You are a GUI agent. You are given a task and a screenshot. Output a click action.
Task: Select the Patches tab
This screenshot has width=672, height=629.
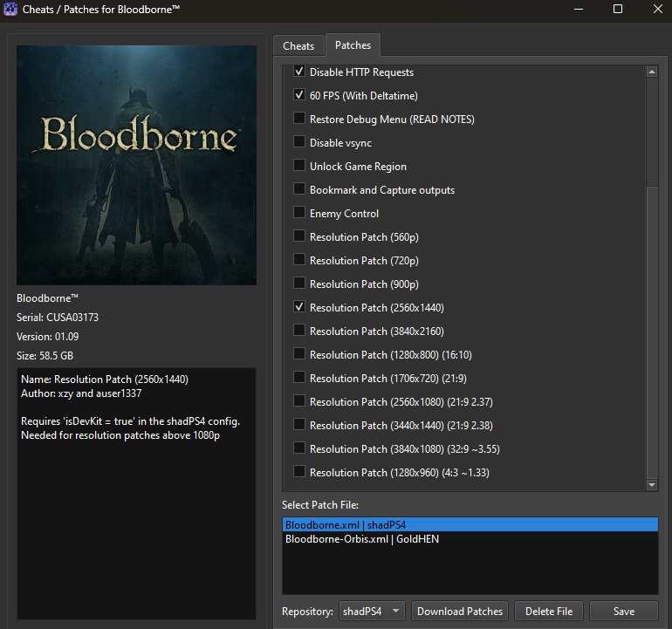click(353, 45)
